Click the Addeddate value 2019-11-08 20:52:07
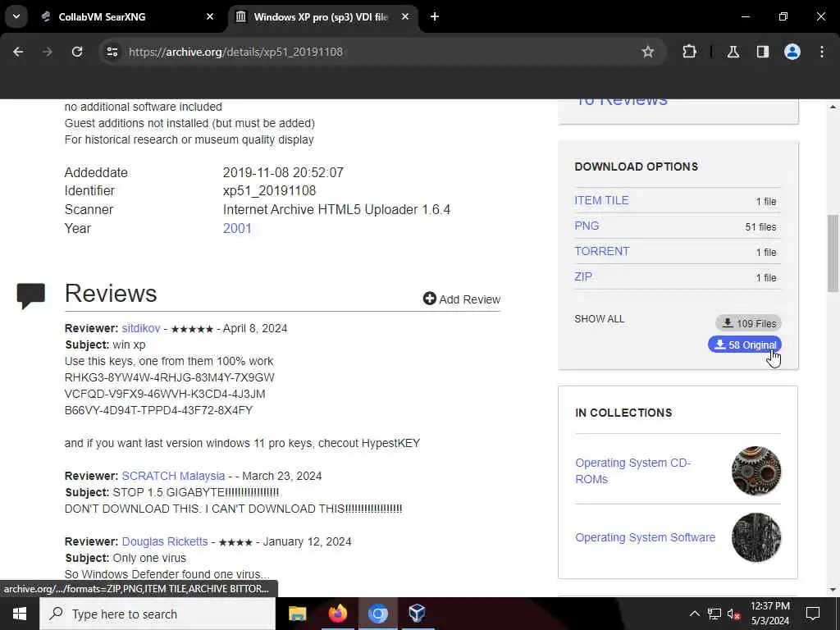The width and height of the screenshot is (840, 630). (x=283, y=172)
